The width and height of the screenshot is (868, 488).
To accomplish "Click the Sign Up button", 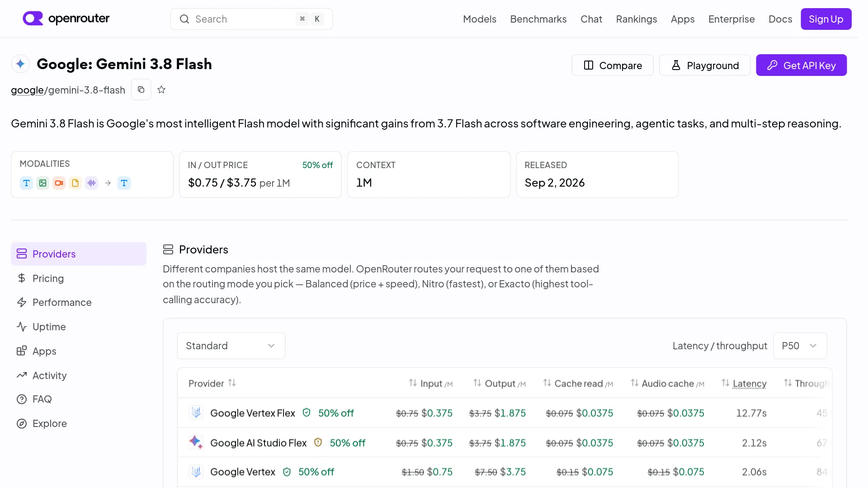I will coord(826,19).
